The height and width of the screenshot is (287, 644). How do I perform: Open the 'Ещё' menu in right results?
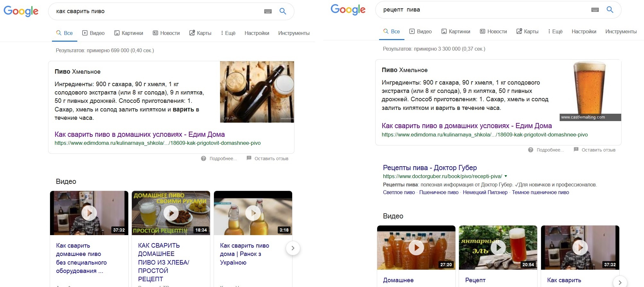click(555, 31)
